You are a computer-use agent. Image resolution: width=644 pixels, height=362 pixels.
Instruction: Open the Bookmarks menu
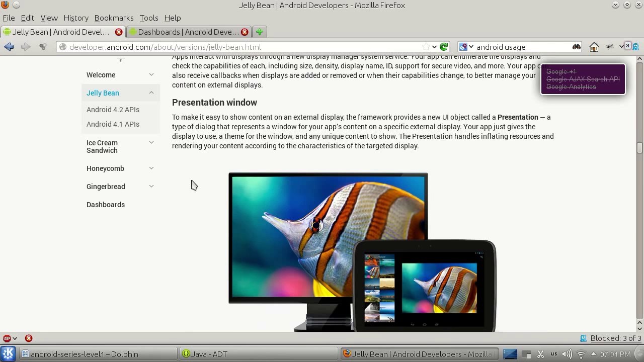click(114, 18)
